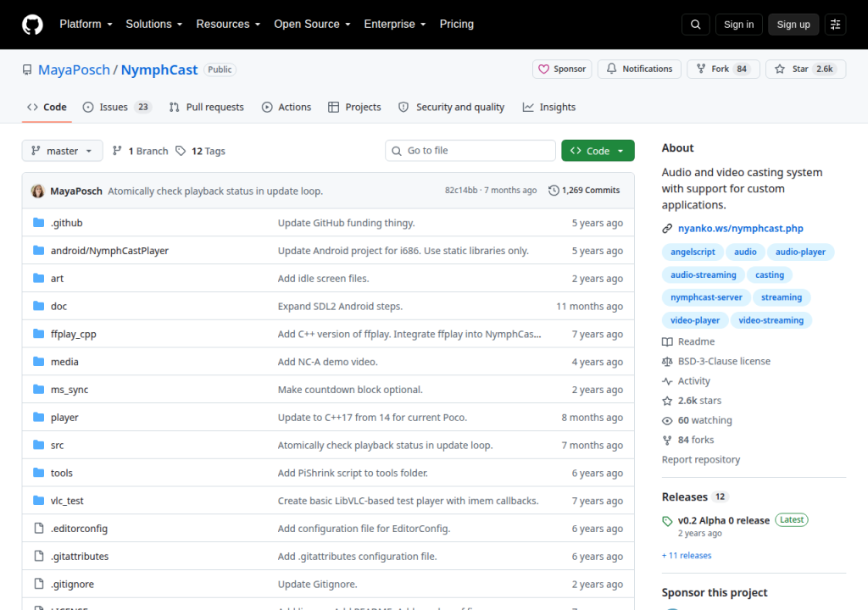Open the green Code dropdown button
This screenshot has width=868, height=610.
coord(598,151)
